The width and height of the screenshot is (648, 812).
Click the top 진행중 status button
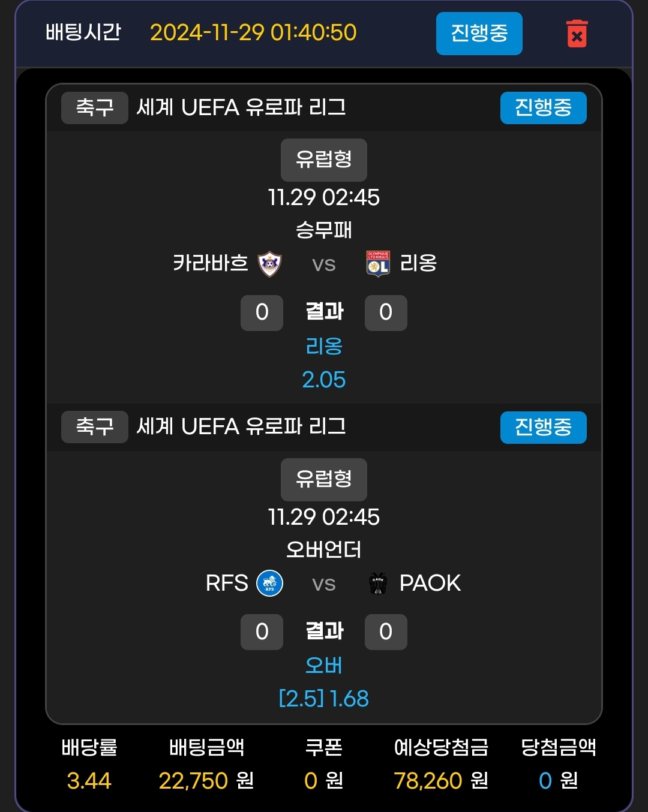[x=479, y=34]
